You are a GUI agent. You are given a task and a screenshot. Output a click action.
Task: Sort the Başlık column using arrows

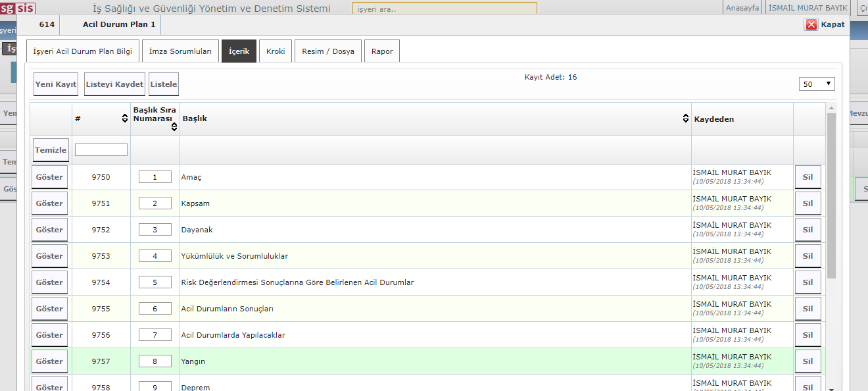pos(687,118)
